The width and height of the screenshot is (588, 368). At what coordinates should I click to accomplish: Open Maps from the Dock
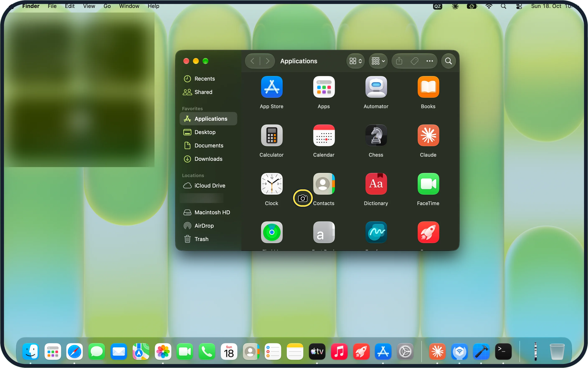[x=141, y=352]
